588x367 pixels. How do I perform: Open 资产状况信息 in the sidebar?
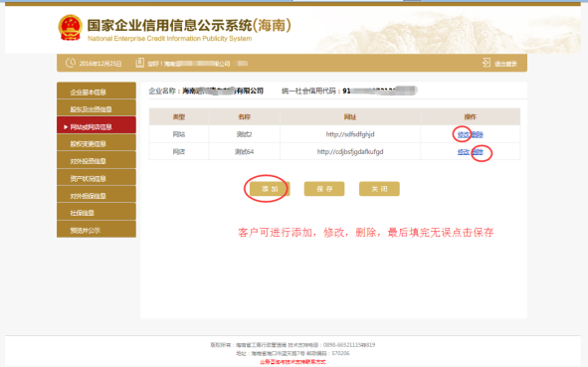point(97,178)
